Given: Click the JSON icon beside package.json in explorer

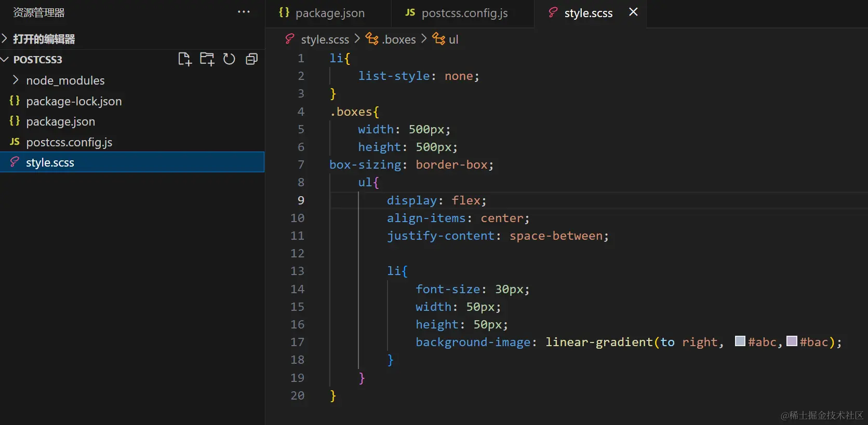Looking at the screenshot, I should [x=15, y=121].
